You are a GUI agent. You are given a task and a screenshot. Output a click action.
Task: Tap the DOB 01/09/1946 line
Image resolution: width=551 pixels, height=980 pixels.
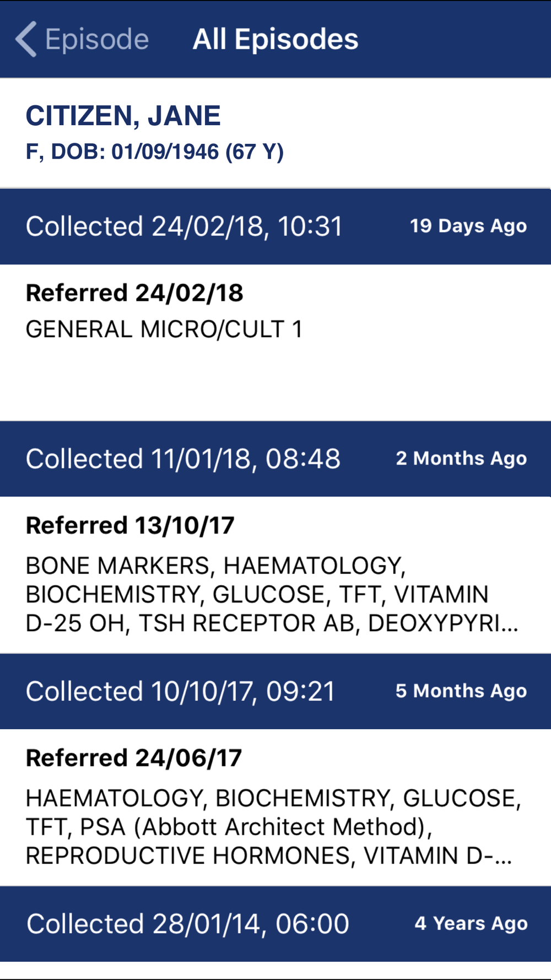click(154, 152)
